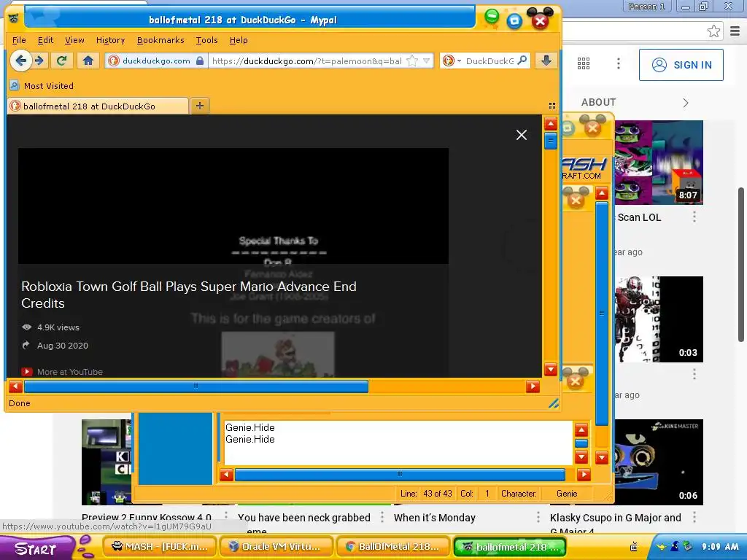Switch to BallOfMetal 218 Chrome taskbar button

pos(393,547)
